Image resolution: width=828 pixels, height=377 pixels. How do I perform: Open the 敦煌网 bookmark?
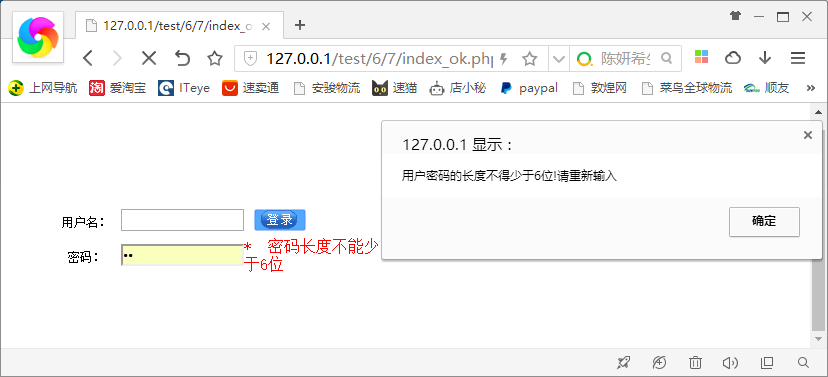[600, 88]
